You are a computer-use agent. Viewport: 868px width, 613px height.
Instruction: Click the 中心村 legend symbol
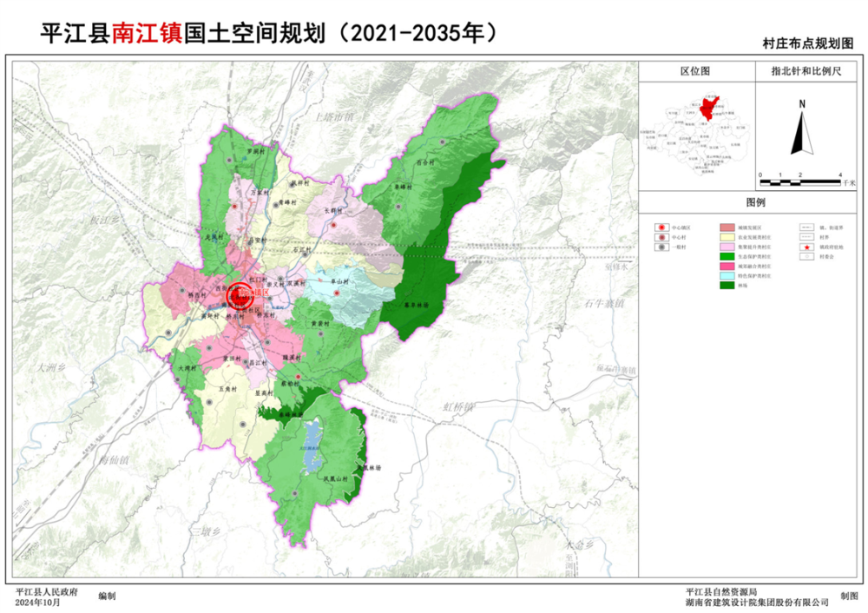pos(661,236)
